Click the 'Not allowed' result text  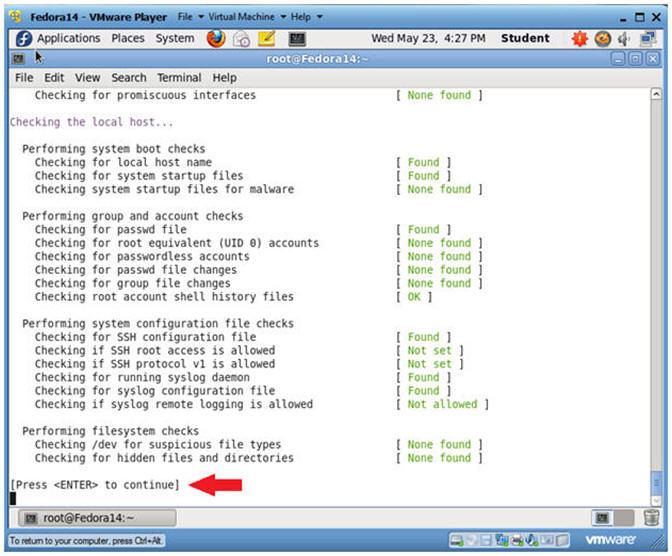(442, 404)
